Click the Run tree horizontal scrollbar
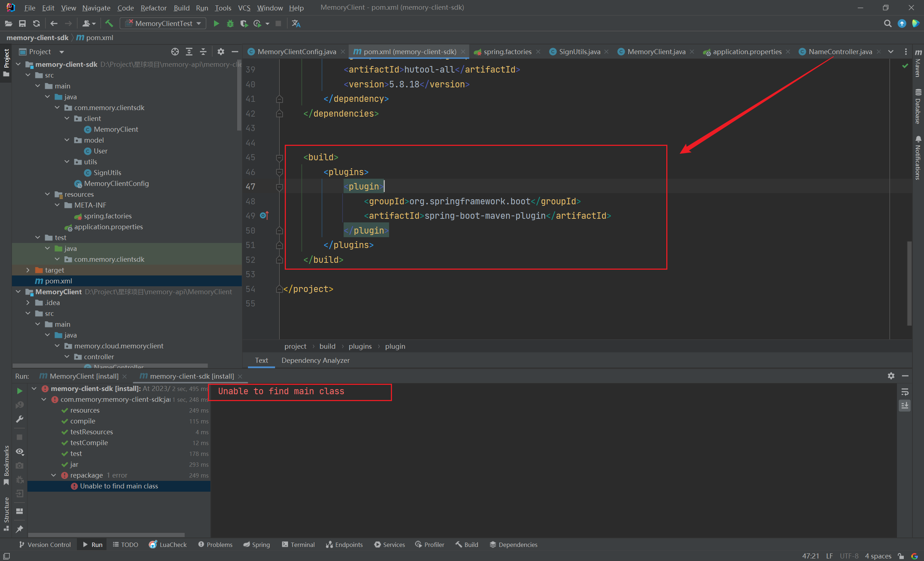The image size is (924, 561). click(x=106, y=535)
